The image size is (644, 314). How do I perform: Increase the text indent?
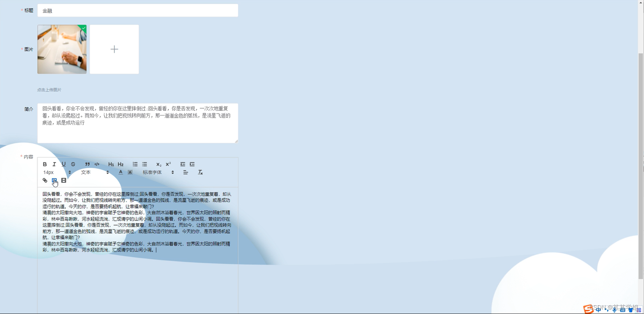click(x=192, y=164)
